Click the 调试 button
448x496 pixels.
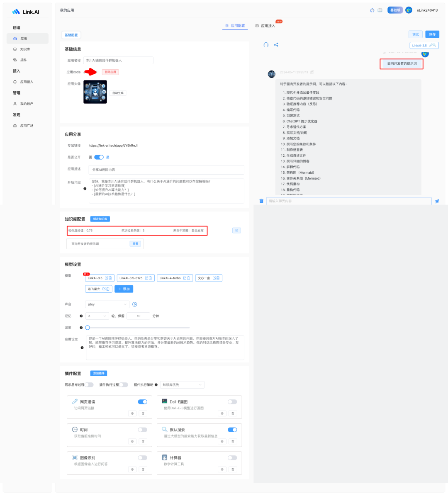pos(415,34)
